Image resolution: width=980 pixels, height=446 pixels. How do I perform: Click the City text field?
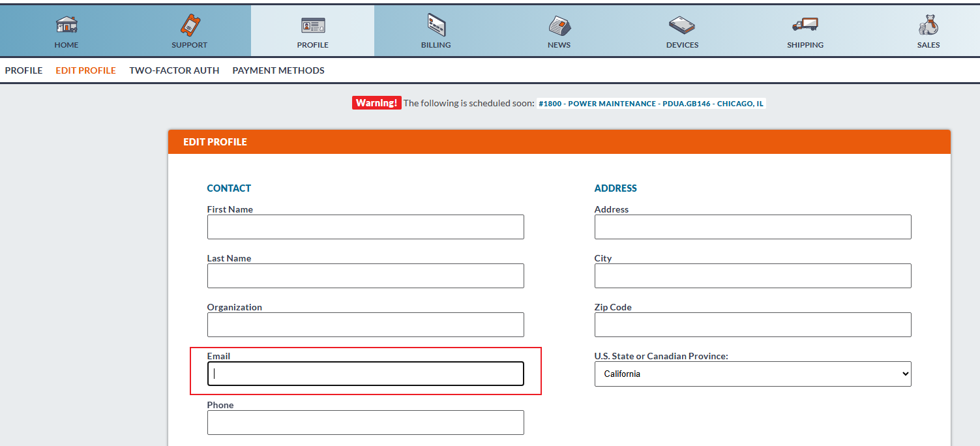click(752, 276)
